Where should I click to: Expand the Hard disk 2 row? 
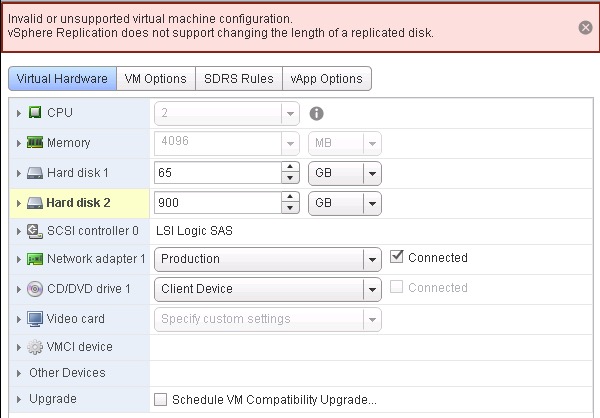coord(19,203)
